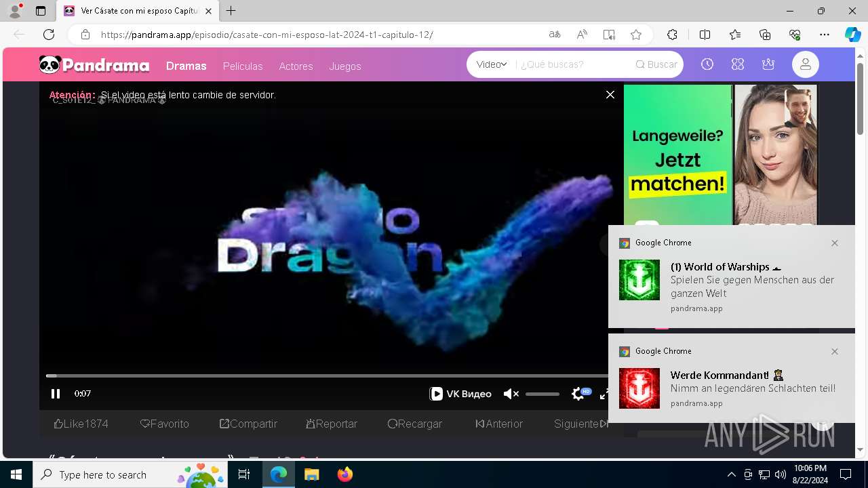868x488 pixels.
Task: Open the system tray volume icon
Action: [780, 474]
